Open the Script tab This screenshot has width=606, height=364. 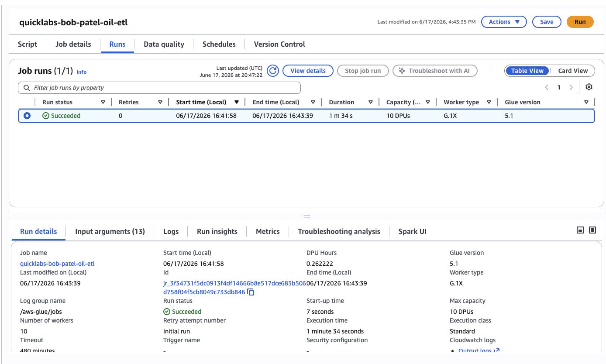pyautogui.click(x=28, y=44)
